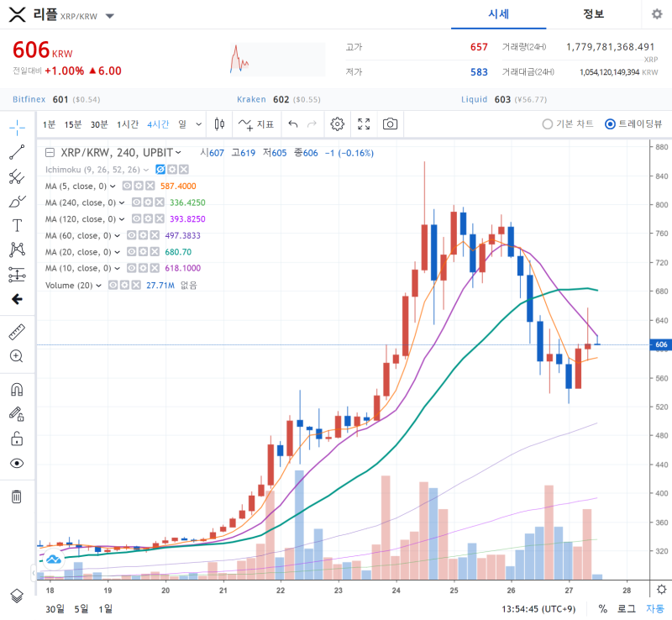Viewport: 672px width, 620px height.
Task: Select the trend line drawing tool
Action: (x=17, y=153)
